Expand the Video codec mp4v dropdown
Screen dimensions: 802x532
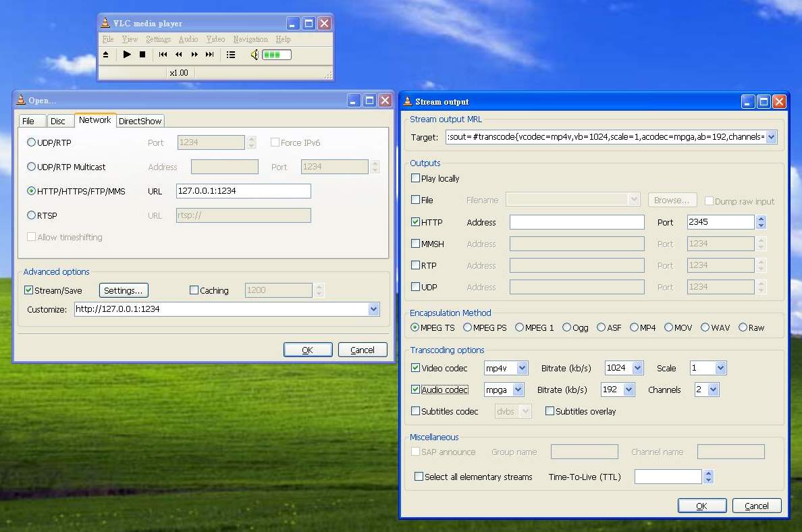522,368
